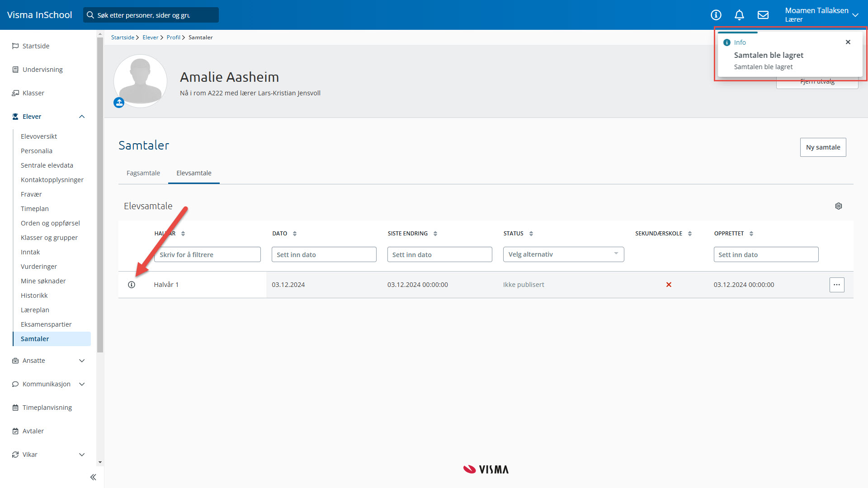Collapse the sidebar with double chevron

coord(93,477)
